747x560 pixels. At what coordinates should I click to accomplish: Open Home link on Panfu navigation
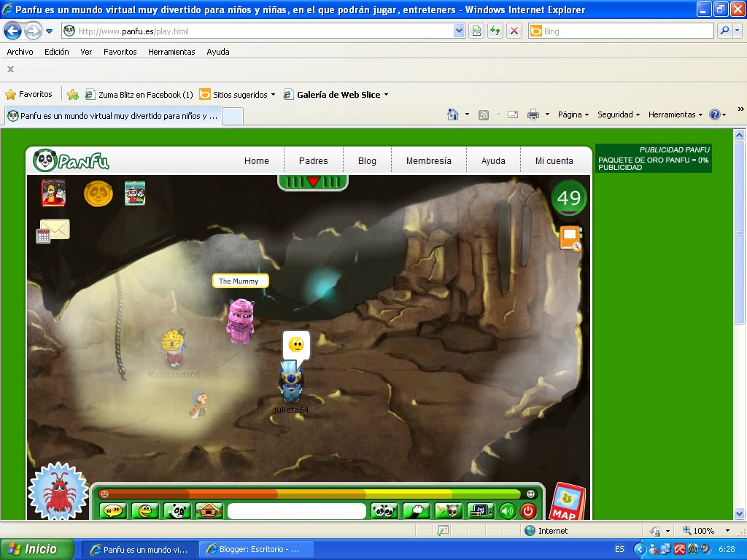coord(256,161)
